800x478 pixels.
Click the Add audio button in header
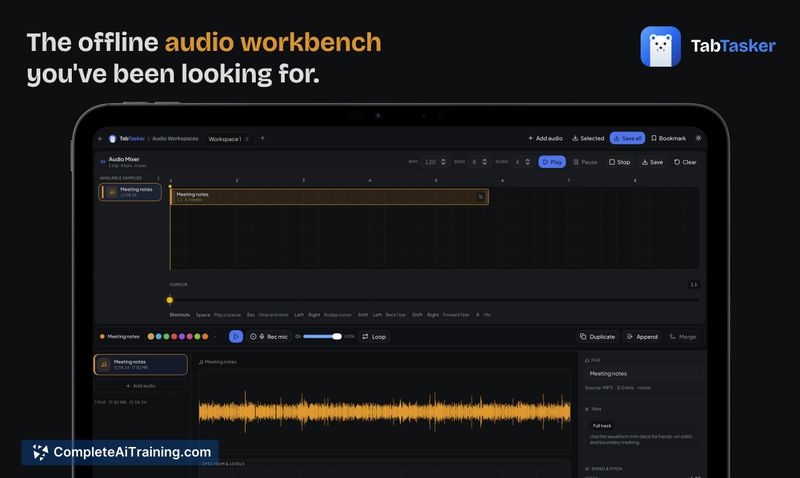545,138
